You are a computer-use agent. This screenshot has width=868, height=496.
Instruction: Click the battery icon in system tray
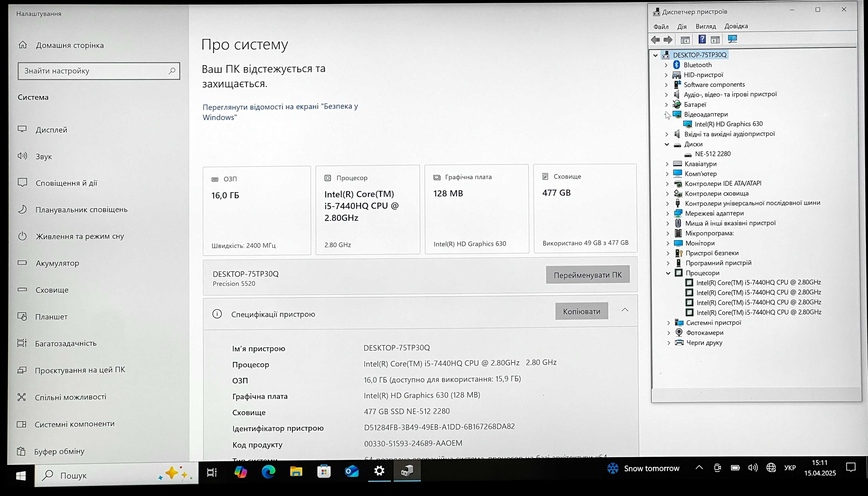735,468
